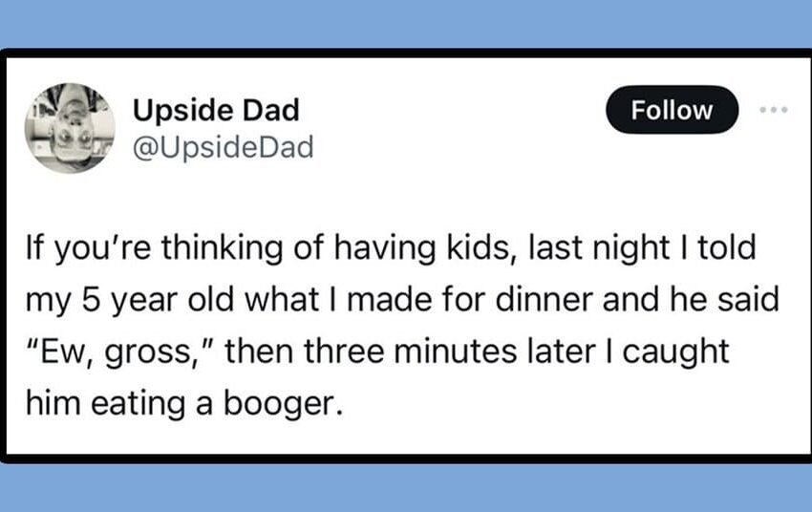This screenshot has width=812, height=512.
Task: Open the Upside Dad profile avatar
Action: tap(70, 128)
